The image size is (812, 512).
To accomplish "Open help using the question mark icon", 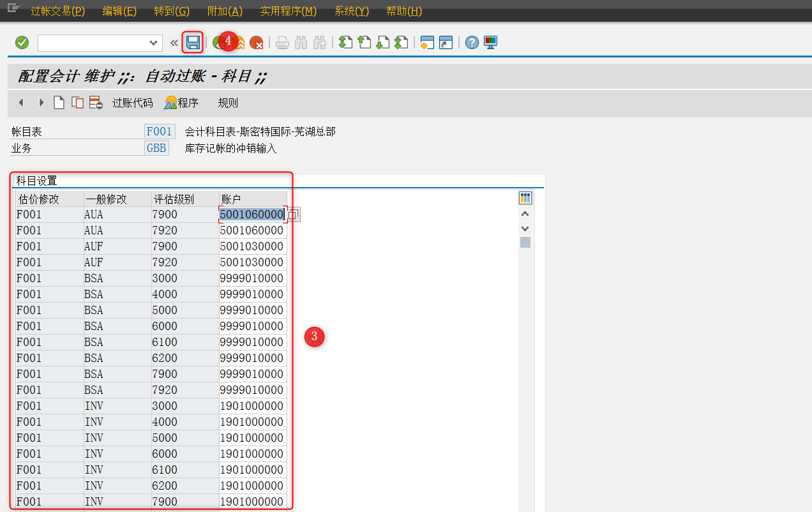I will click(x=470, y=42).
